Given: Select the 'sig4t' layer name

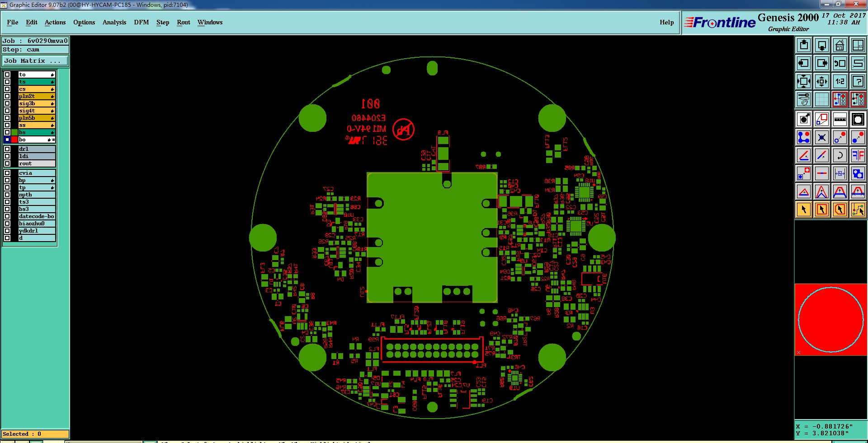Looking at the screenshot, I should point(37,111).
